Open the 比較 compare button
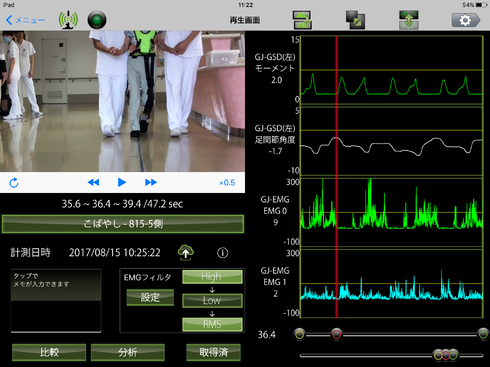 pos(49,352)
